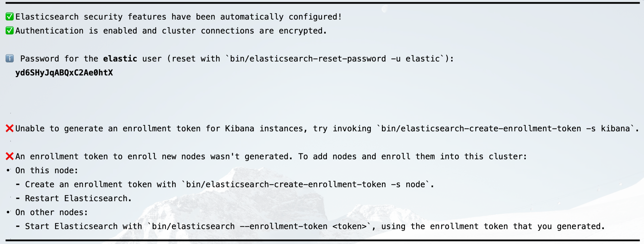The height and width of the screenshot is (244, 644).
Task: Click the dash before 'Restart Elasticsearch'
Action: tap(18, 198)
